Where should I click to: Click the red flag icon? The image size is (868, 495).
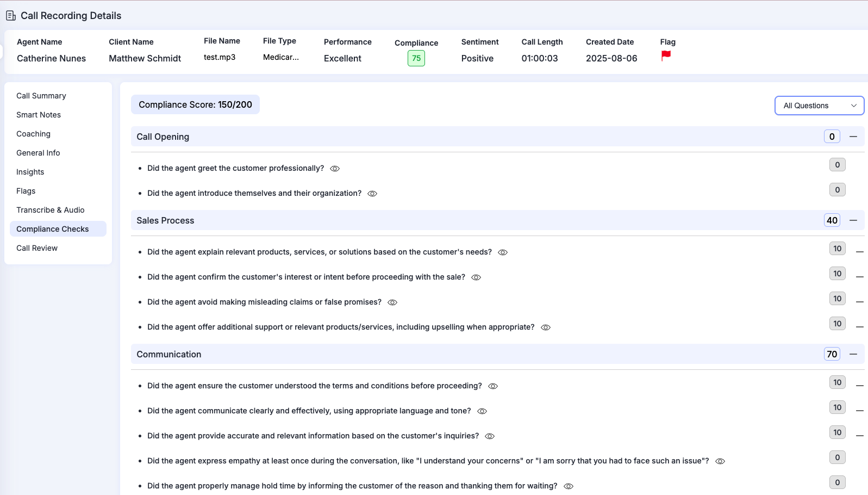point(666,55)
